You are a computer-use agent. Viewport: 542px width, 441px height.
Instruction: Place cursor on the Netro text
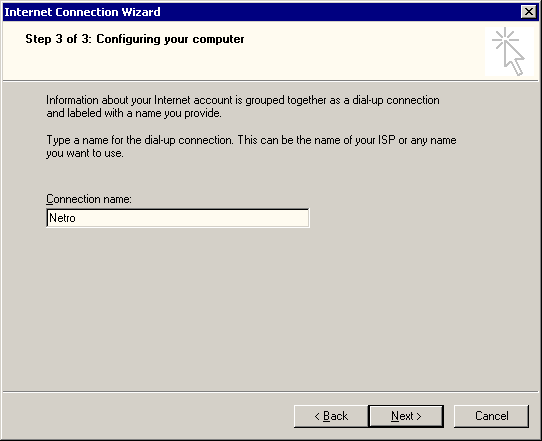tap(62, 218)
